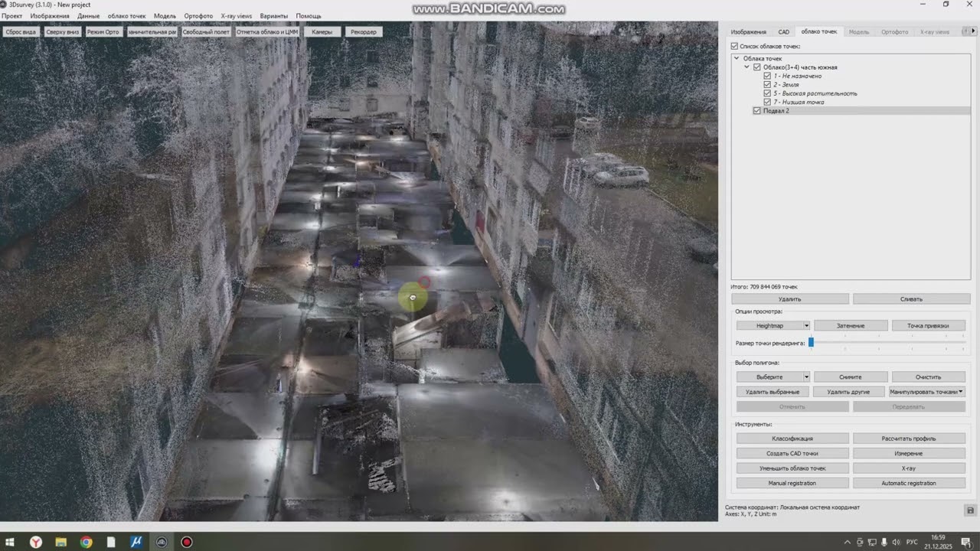Image resolution: width=980 pixels, height=551 pixels.
Task: Show hidden system tray icons
Action: [x=847, y=543]
